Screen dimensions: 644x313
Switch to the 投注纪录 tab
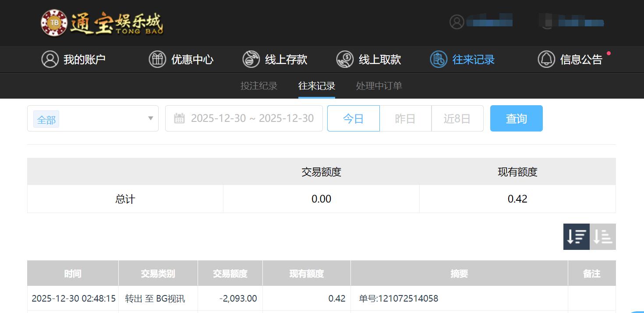coord(259,86)
